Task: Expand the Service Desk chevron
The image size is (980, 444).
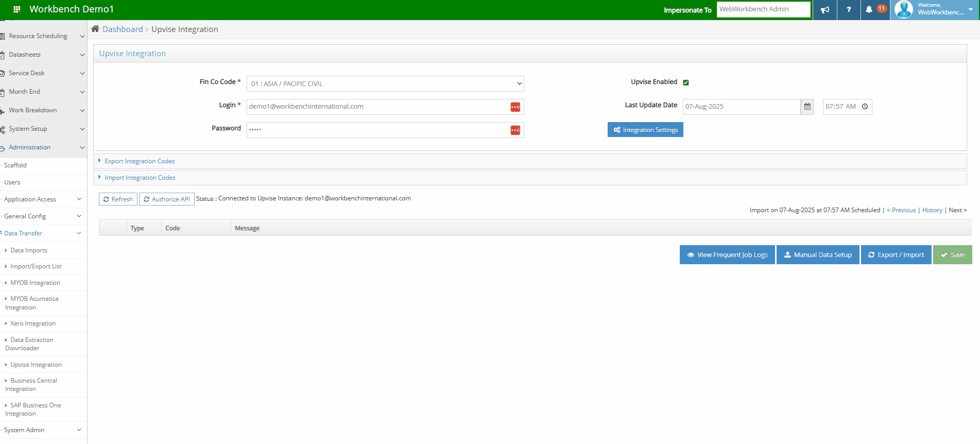Action: (82, 73)
